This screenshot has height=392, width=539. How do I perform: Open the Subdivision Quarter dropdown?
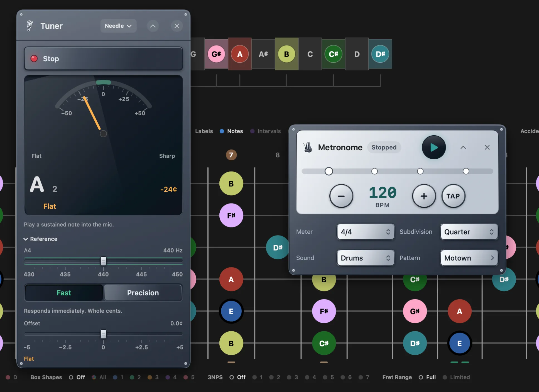click(469, 232)
